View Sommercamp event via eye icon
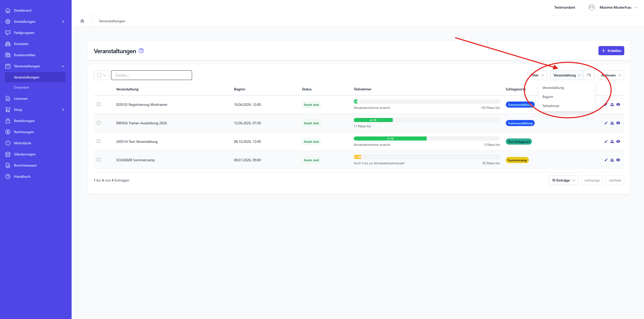The width and height of the screenshot is (644, 319). click(618, 160)
